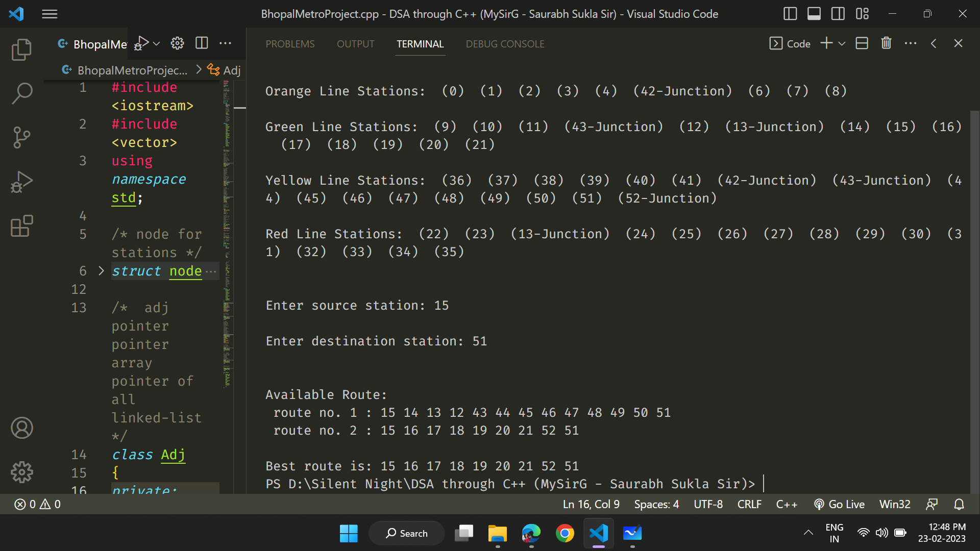Open the new terminal launch profile dropdown

point(842,44)
